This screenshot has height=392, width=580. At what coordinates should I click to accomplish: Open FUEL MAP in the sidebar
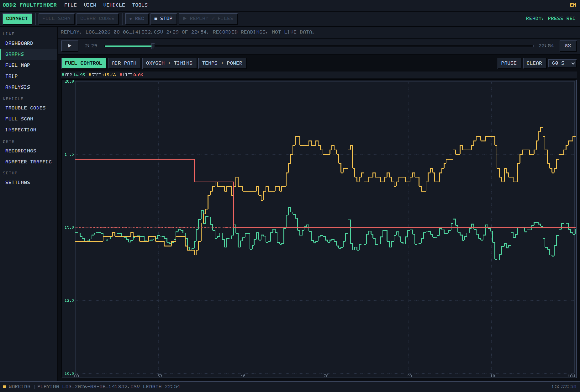tap(29, 65)
